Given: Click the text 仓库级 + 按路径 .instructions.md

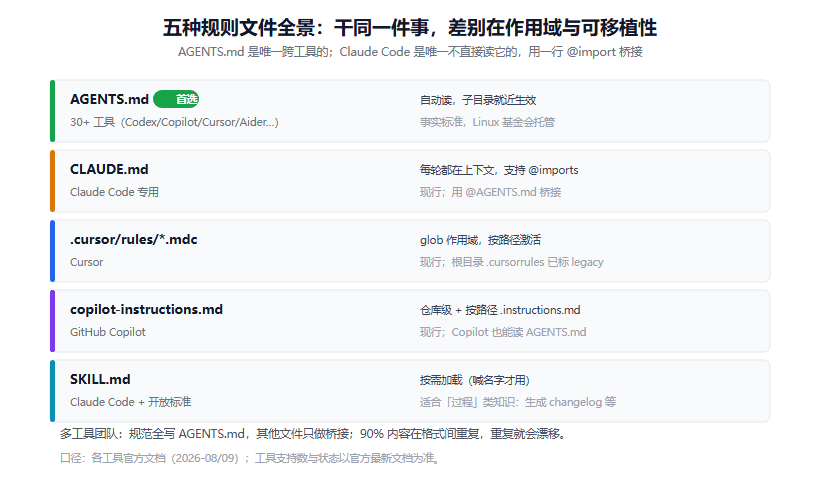Looking at the screenshot, I should click(500, 310).
